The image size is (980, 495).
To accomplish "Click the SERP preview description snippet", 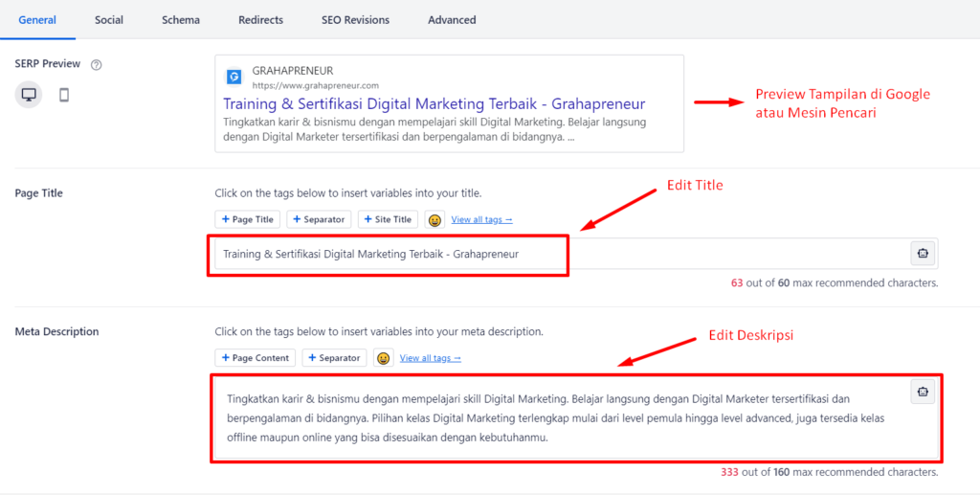I will point(434,129).
